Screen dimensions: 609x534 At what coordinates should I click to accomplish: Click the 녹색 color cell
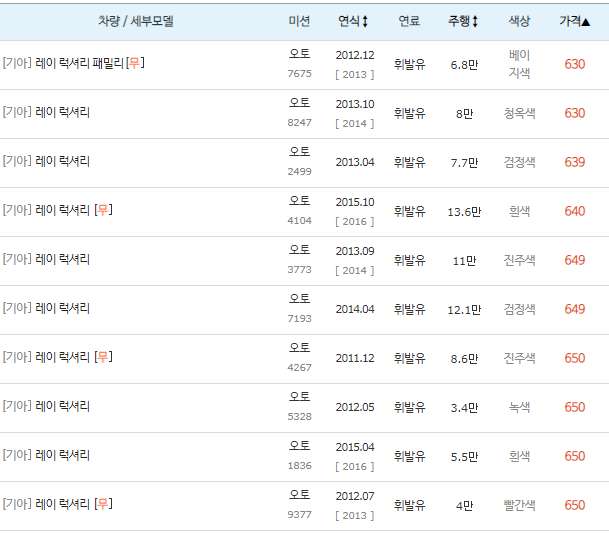(x=519, y=407)
